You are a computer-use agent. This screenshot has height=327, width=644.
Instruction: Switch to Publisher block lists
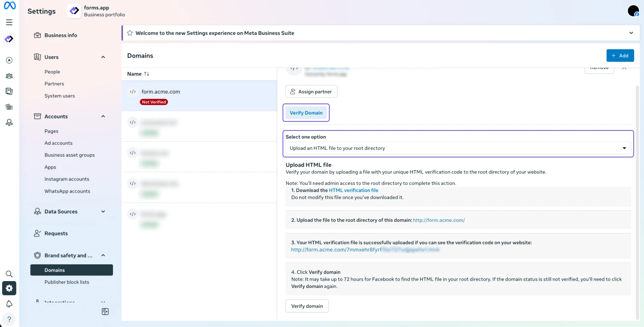[x=67, y=282]
